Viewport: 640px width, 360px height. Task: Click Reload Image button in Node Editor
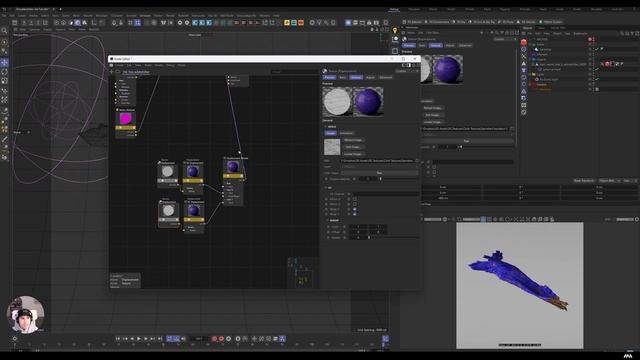click(353, 140)
